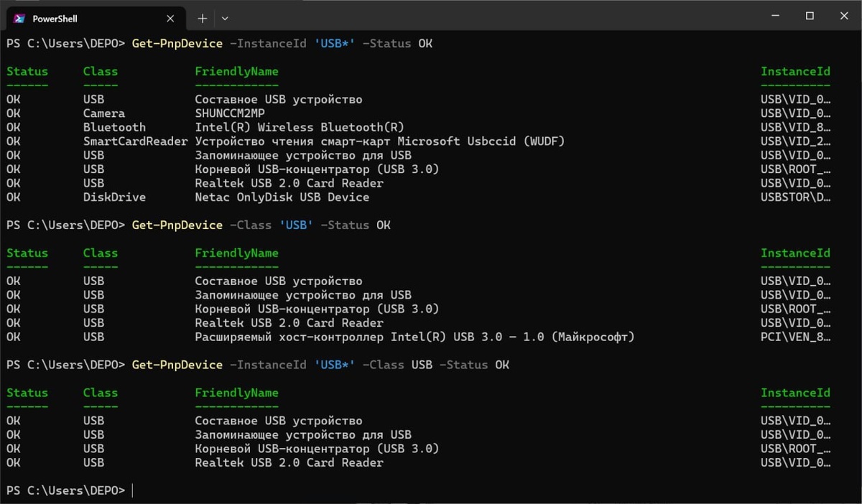This screenshot has width=862, height=504.
Task: Minimize the terminal window
Action: point(774,16)
